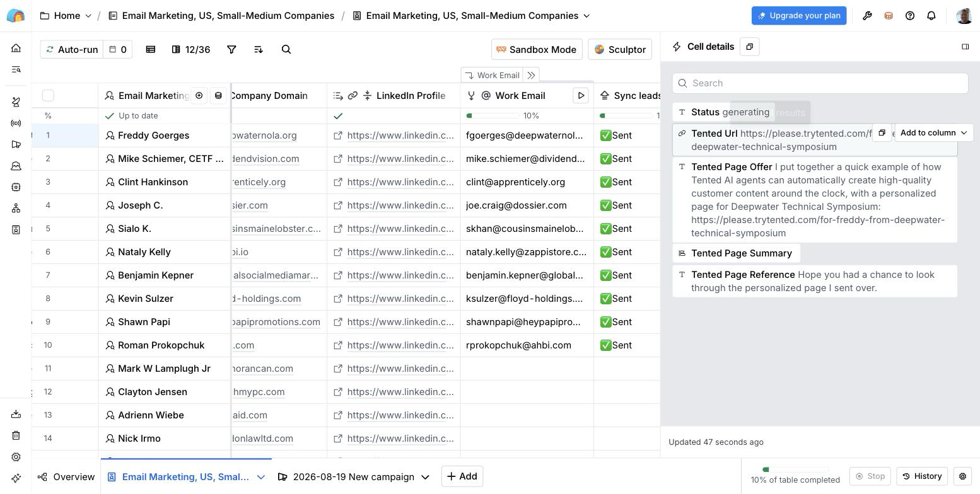Viewport: 980px width, 494px height.
Task: Open History
Action: [x=922, y=476]
